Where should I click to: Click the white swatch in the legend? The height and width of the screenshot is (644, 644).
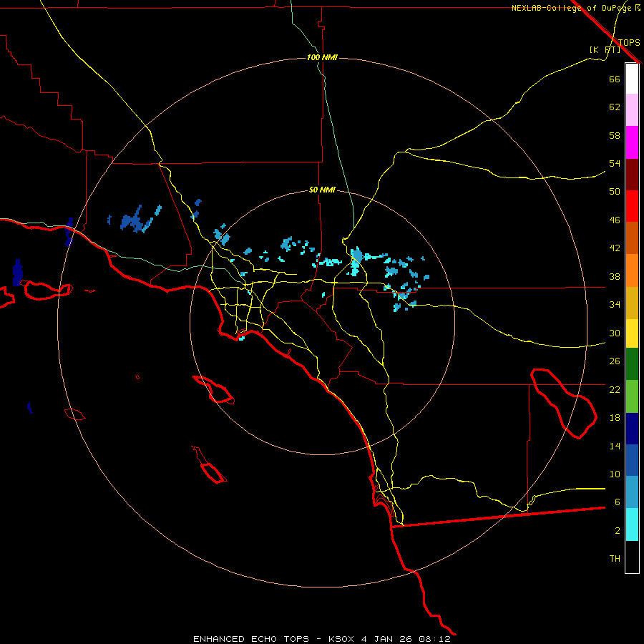tap(632, 79)
